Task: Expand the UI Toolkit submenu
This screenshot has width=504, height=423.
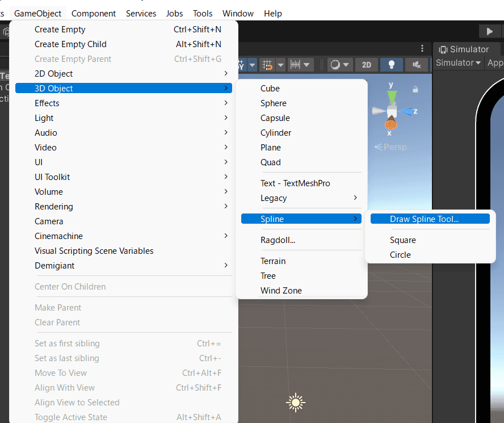Action: click(124, 177)
